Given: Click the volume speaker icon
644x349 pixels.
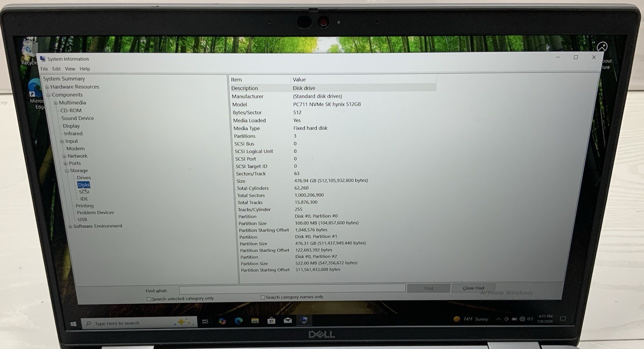Looking at the screenshot, I should (x=530, y=319).
